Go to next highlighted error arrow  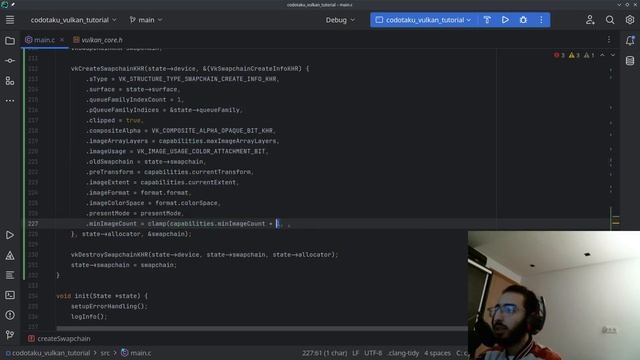click(613, 55)
